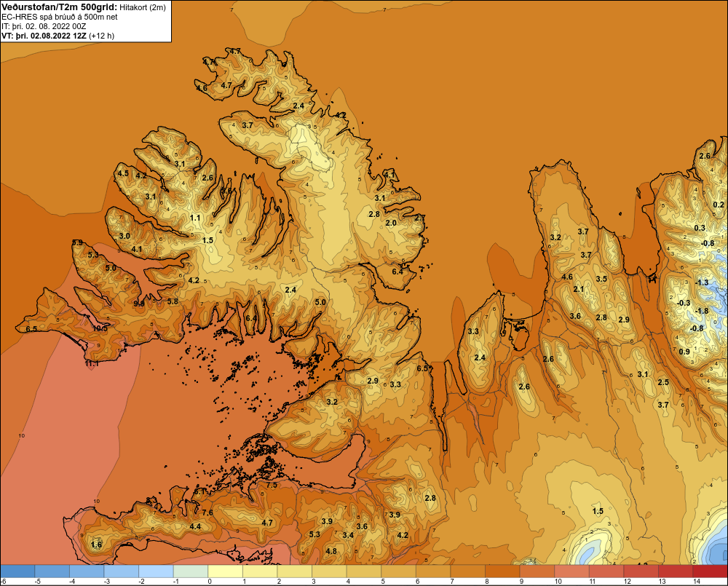This screenshot has height=586, width=728.
Task: Click the "EC-HRES spá brúuð á 500m net" line
Action: pos(60,17)
